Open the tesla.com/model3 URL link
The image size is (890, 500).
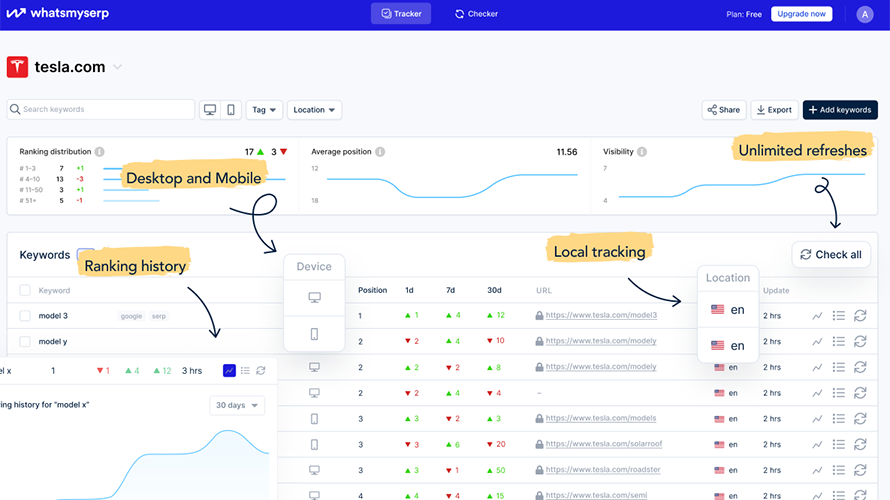click(601, 315)
